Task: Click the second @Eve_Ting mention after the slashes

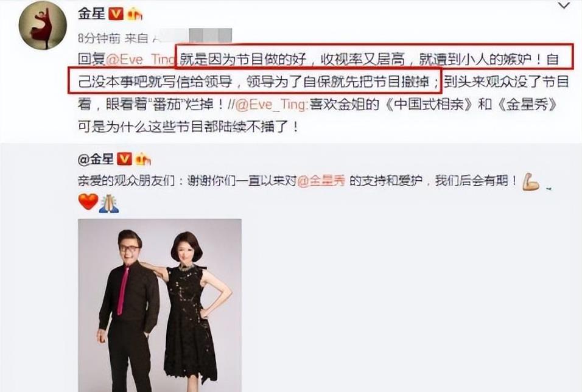Action: [x=271, y=105]
